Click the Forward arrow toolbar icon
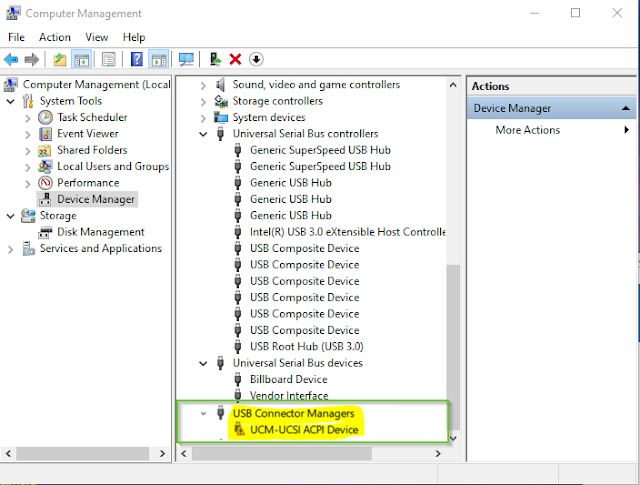Viewport: 640px width, 485px height. tap(32, 60)
